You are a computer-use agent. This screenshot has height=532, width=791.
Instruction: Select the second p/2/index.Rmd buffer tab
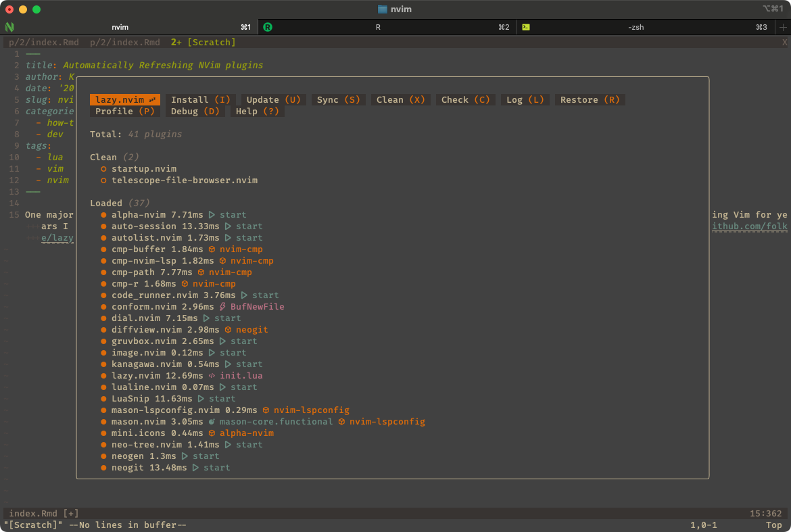pyautogui.click(x=125, y=43)
